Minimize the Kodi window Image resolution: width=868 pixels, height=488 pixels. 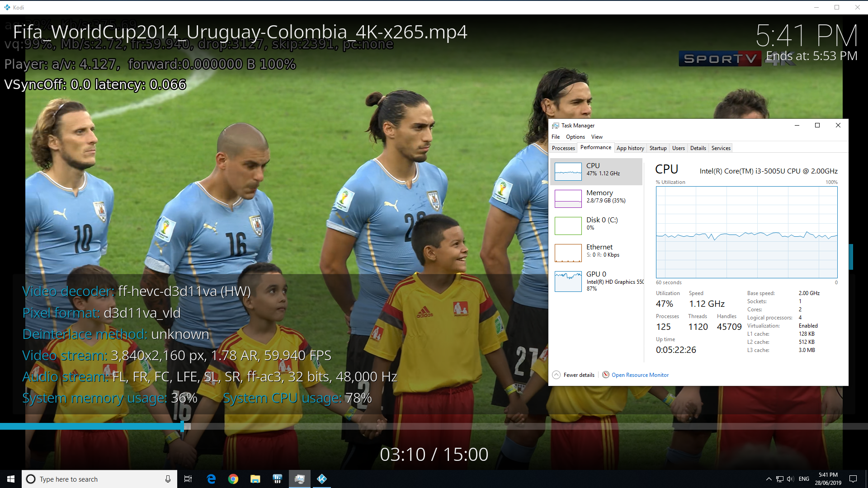pos(816,7)
